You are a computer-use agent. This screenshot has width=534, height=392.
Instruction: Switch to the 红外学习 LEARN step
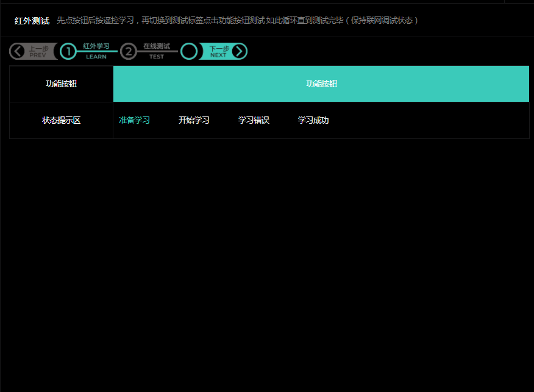96,46
